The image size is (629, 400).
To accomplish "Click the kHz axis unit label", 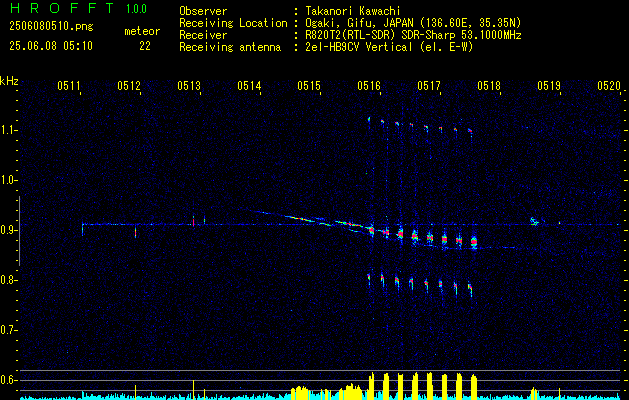I will click(x=9, y=81).
